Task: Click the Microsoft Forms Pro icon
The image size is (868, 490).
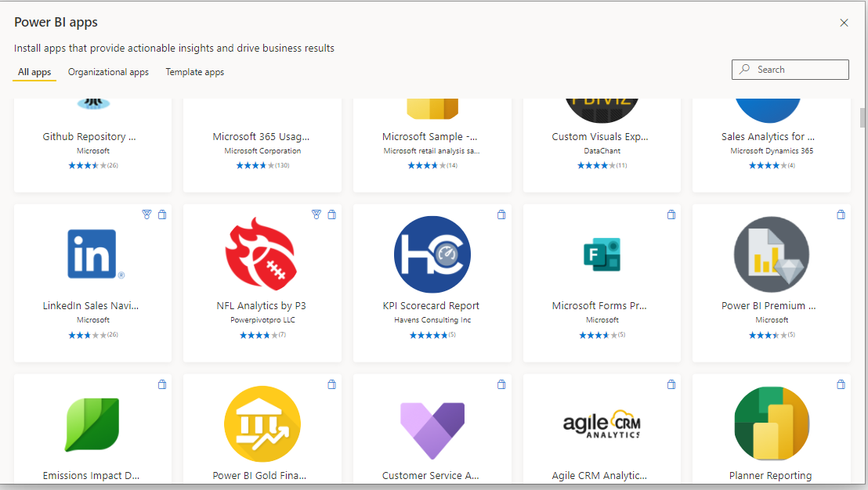Action: (x=602, y=254)
